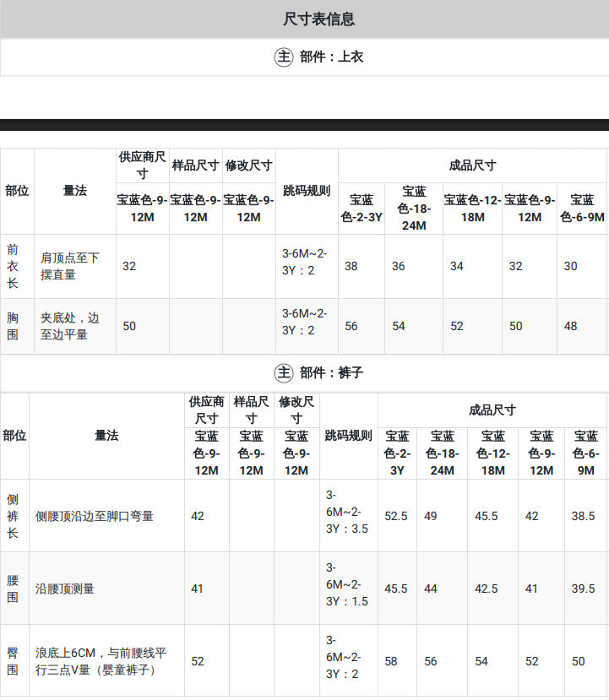Click the 39.5 value in the 腰围 row

coord(583,589)
